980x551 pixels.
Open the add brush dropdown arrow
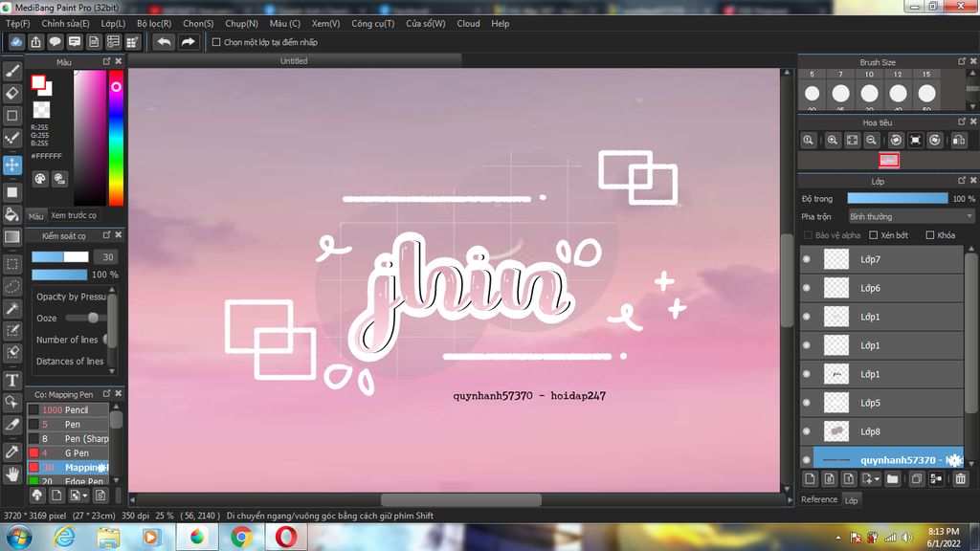85,496
